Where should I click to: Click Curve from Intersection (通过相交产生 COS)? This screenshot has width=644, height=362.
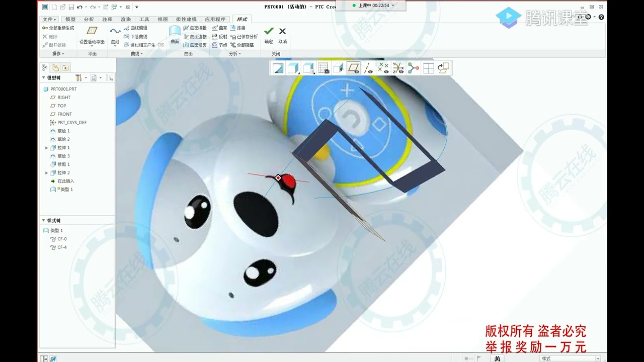point(143,45)
